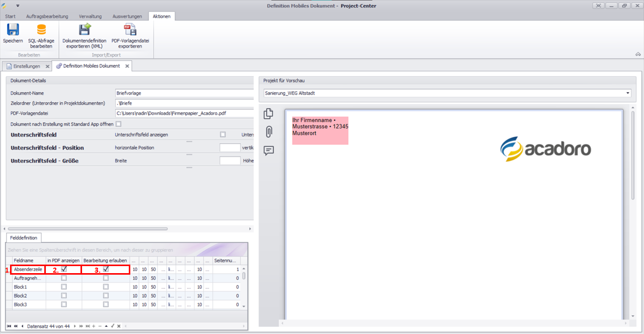The image size is (644, 334).
Task: Add new record with navigator plus button
Action: [94, 326]
